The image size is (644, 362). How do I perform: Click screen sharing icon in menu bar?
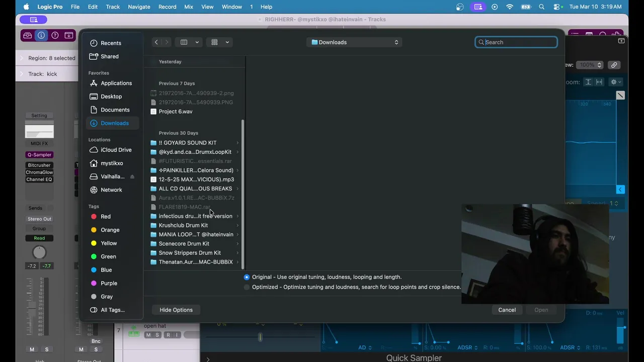pos(478,7)
